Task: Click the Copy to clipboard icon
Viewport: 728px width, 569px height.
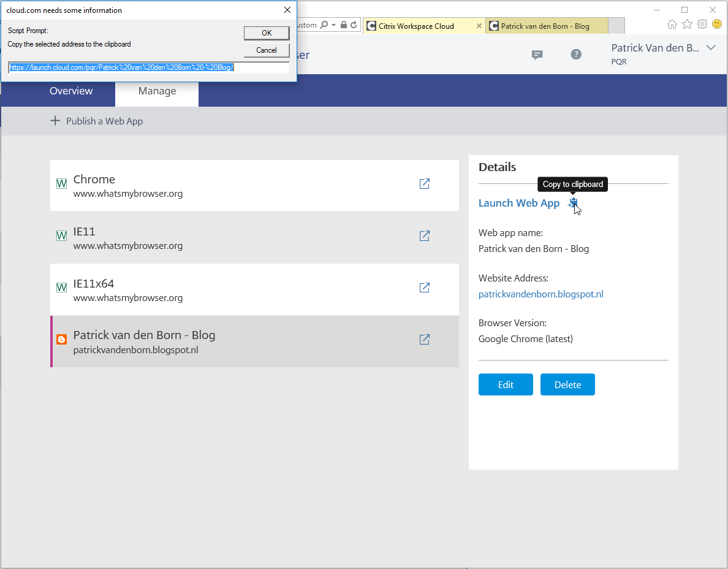Action: (573, 203)
